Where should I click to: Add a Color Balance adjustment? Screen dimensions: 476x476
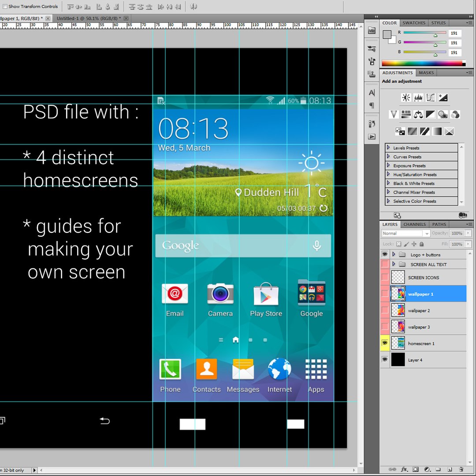coord(418,115)
